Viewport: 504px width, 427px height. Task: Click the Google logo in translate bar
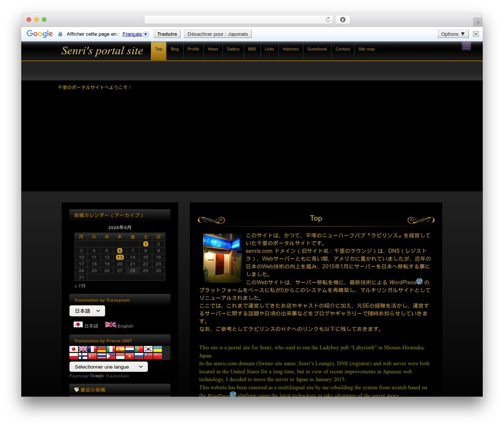click(x=40, y=34)
